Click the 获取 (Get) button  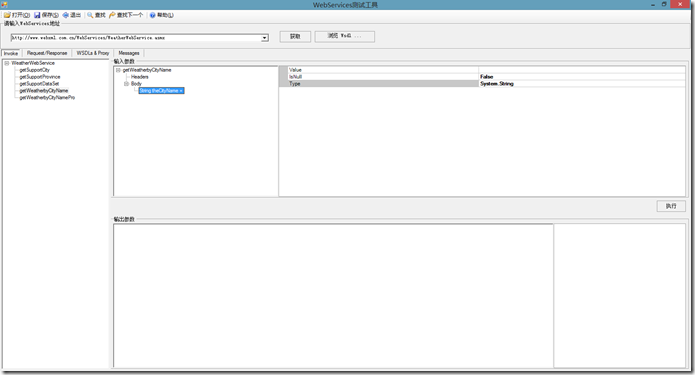click(x=295, y=36)
